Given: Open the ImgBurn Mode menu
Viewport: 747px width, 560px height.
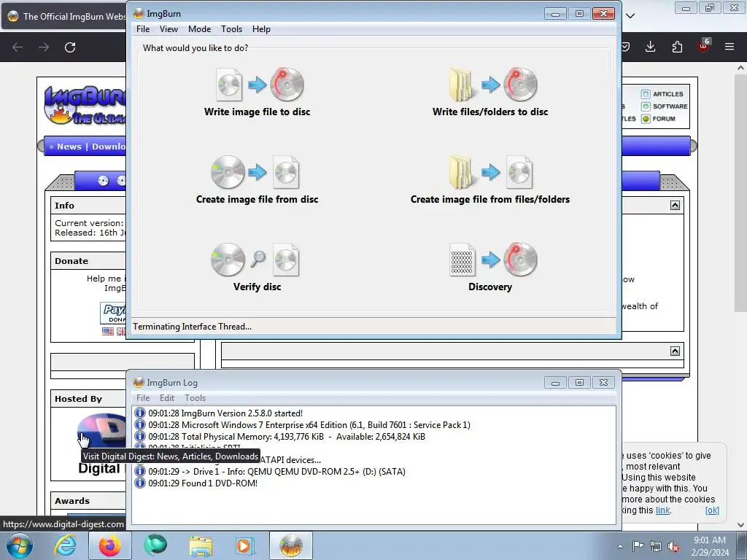Looking at the screenshot, I should 200,29.
